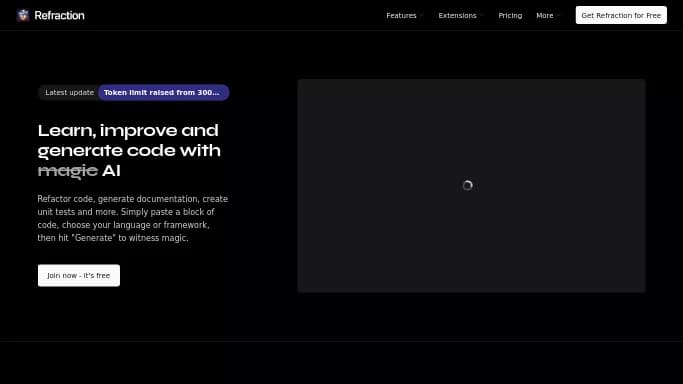Open the Token limit raised update badge
The width and height of the screenshot is (683, 384).
163,92
